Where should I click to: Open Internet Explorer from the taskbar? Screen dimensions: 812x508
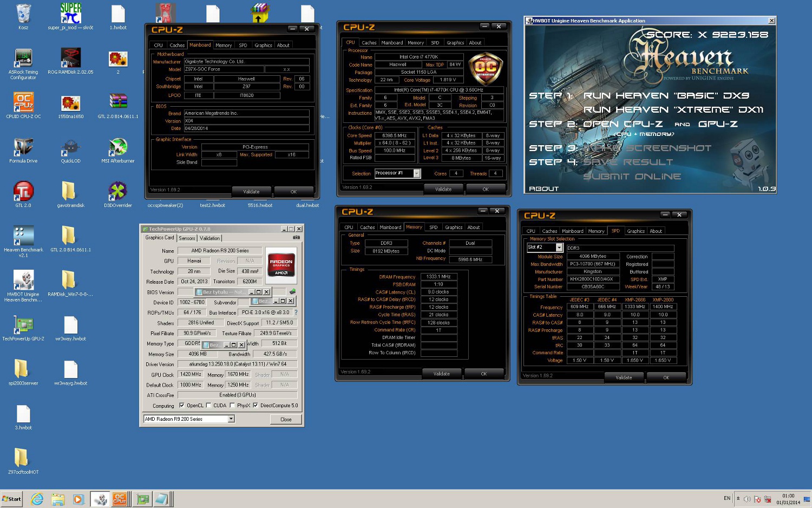coord(37,499)
